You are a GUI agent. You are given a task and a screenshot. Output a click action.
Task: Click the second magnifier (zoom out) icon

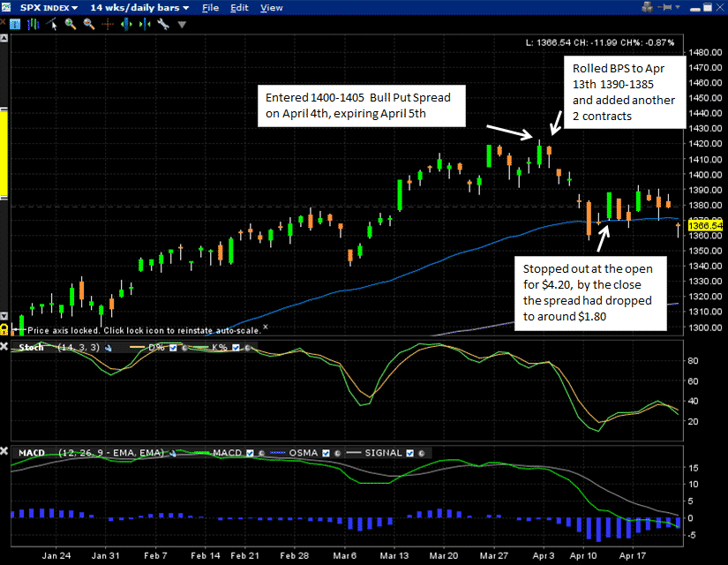coord(88,24)
